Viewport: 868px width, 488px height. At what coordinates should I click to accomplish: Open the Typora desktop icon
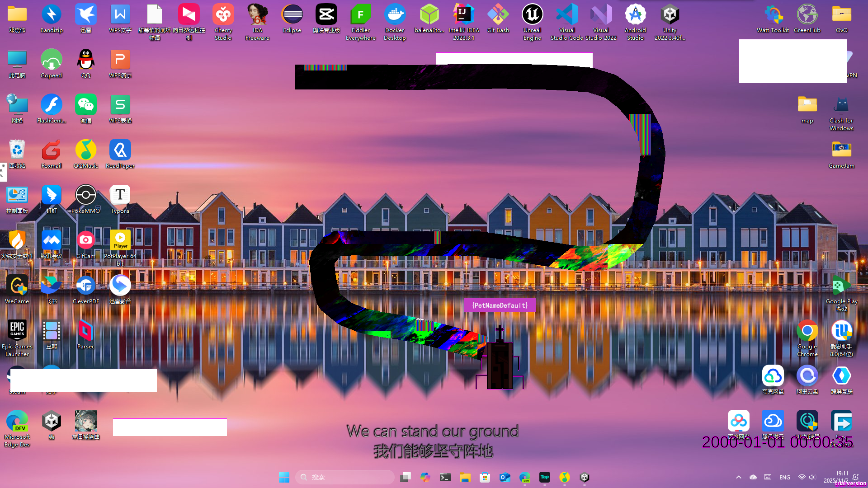click(120, 196)
